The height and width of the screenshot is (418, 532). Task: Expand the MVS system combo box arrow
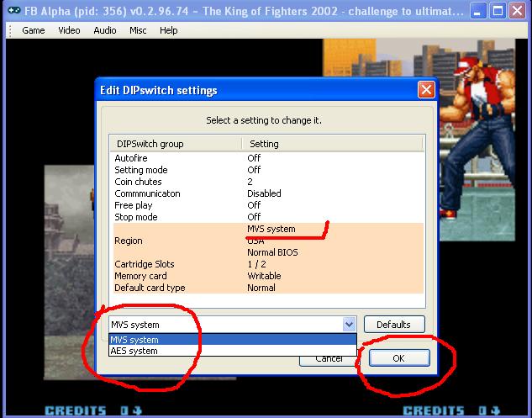click(349, 325)
